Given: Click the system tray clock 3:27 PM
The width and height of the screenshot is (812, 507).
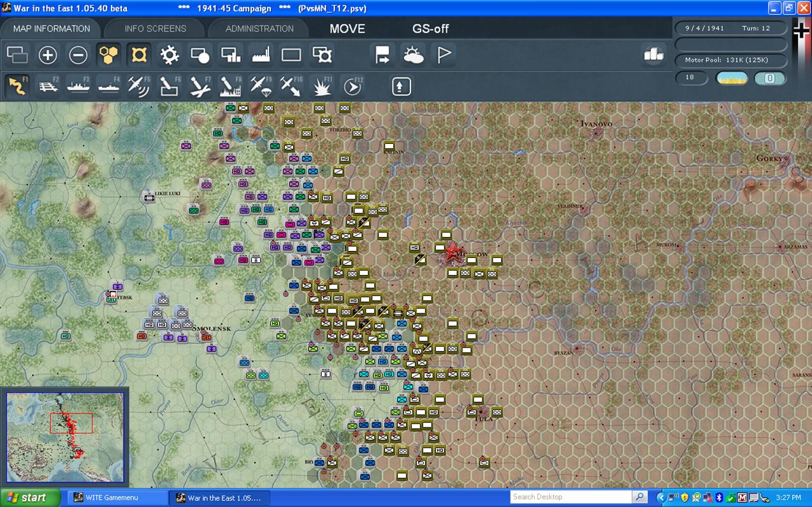Looking at the screenshot, I should 788,497.
